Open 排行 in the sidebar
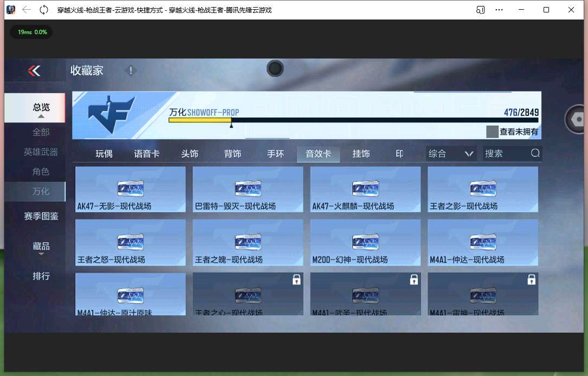This screenshot has height=376, width=588. (41, 276)
